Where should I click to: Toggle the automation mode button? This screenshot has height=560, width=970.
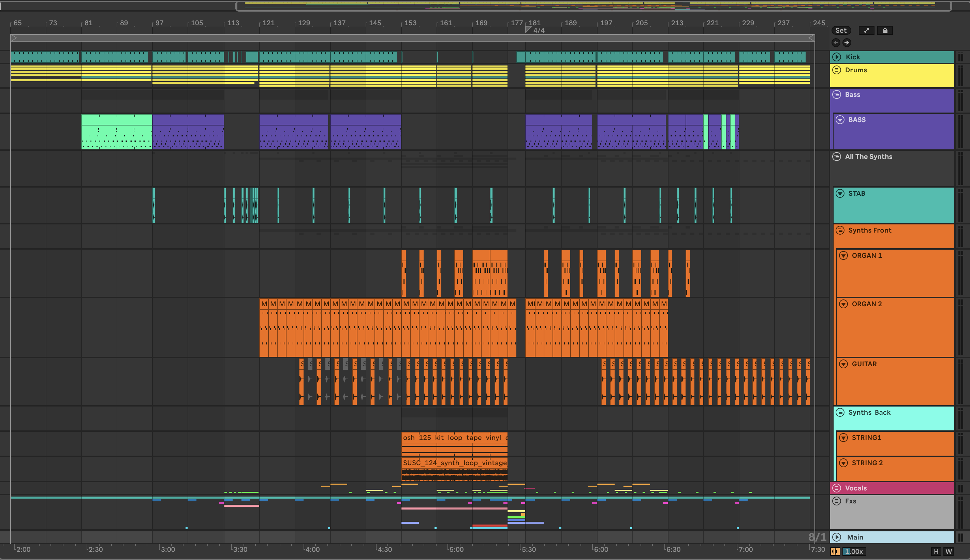[x=866, y=30]
